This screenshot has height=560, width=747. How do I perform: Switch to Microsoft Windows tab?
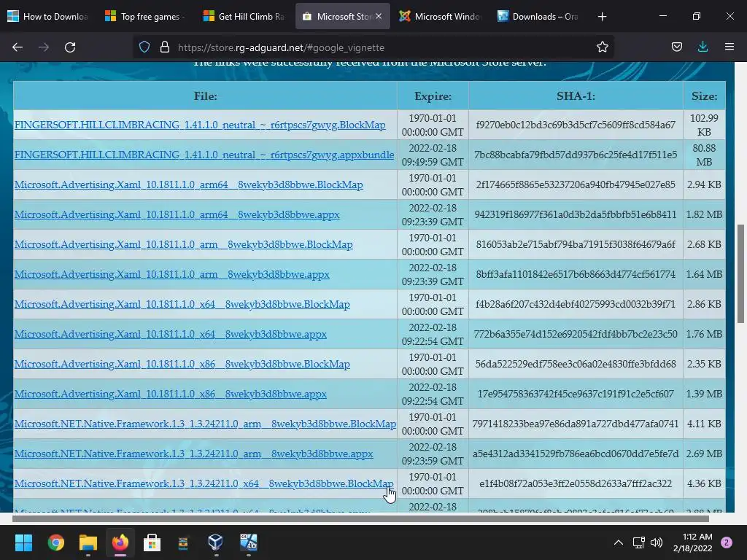pos(441,17)
